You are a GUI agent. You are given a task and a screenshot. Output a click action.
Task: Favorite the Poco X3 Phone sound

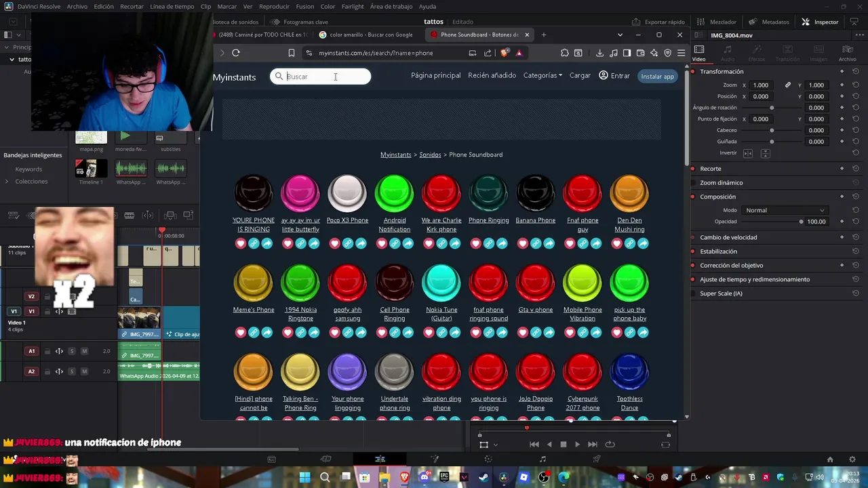point(334,243)
